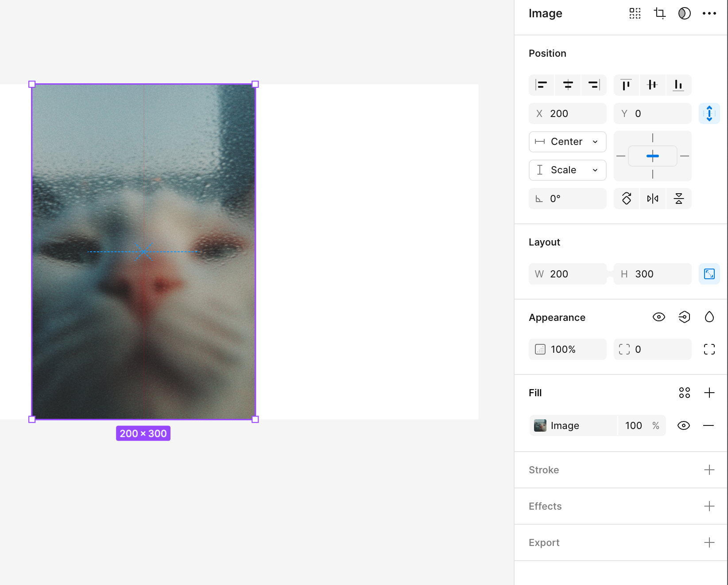The image size is (728, 585).
Task: Add a stroke with the plus icon
Action: (709, 470)
